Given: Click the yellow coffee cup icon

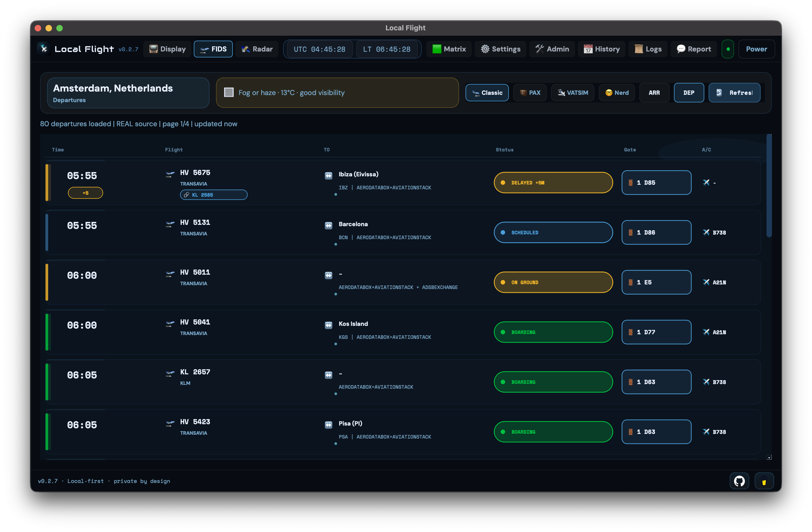Looking at the screenshot, I should pos(764,481).
